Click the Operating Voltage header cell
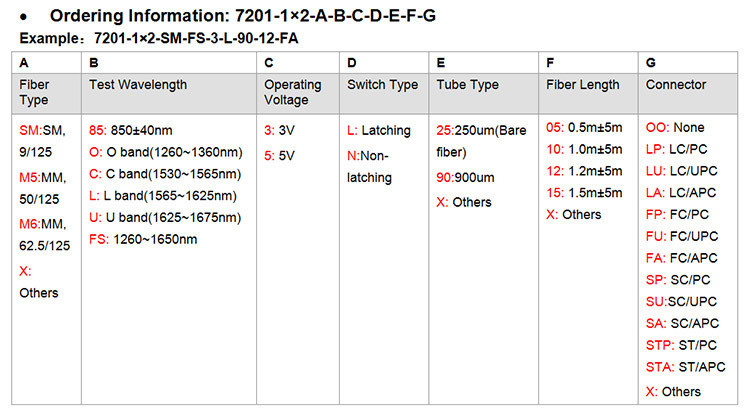This screenshot has height=418, width=750. coord(292,93)
